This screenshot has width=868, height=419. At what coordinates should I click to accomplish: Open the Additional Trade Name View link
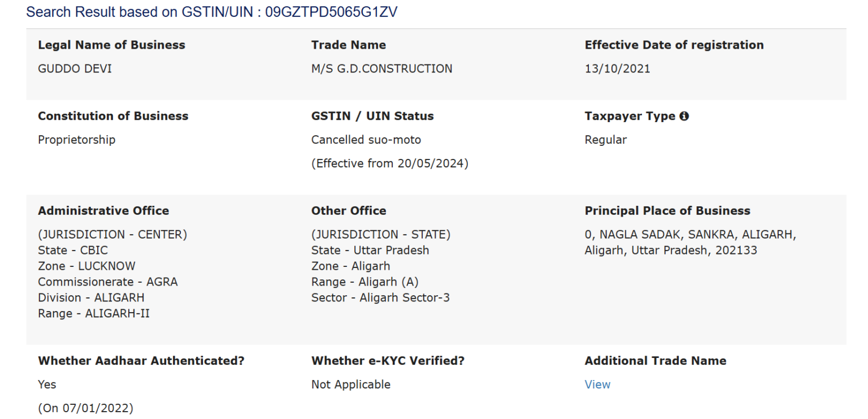pos(597,385)
